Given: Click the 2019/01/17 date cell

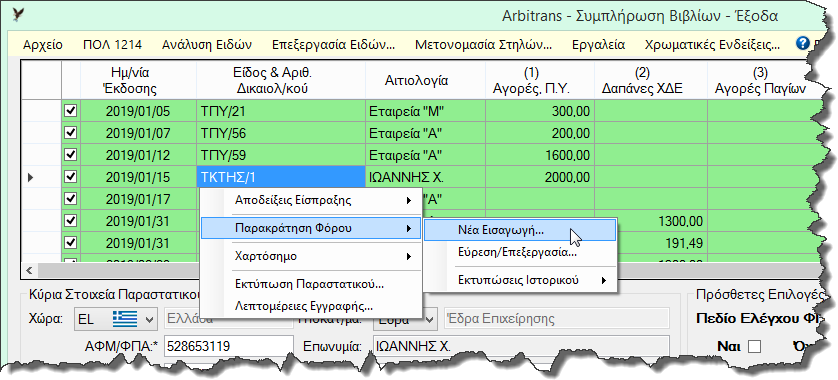Looking at the screenshot, I should coord(138,199).
